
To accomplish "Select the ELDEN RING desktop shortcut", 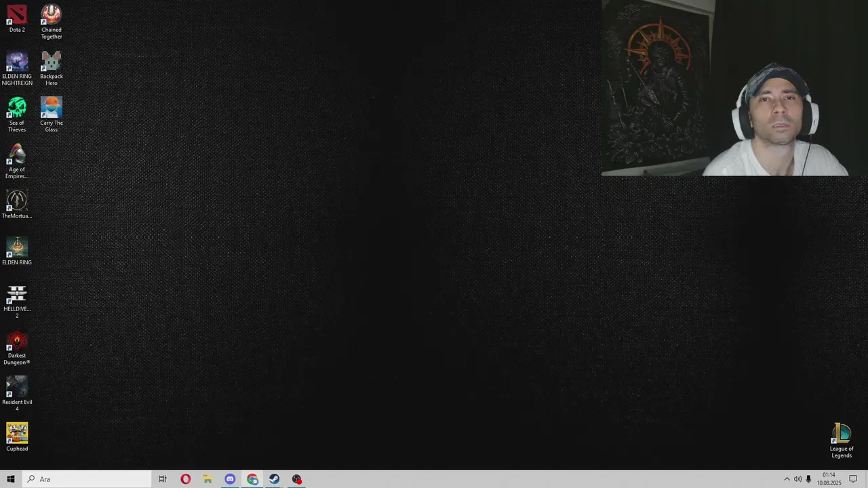I will coord(17,251).
